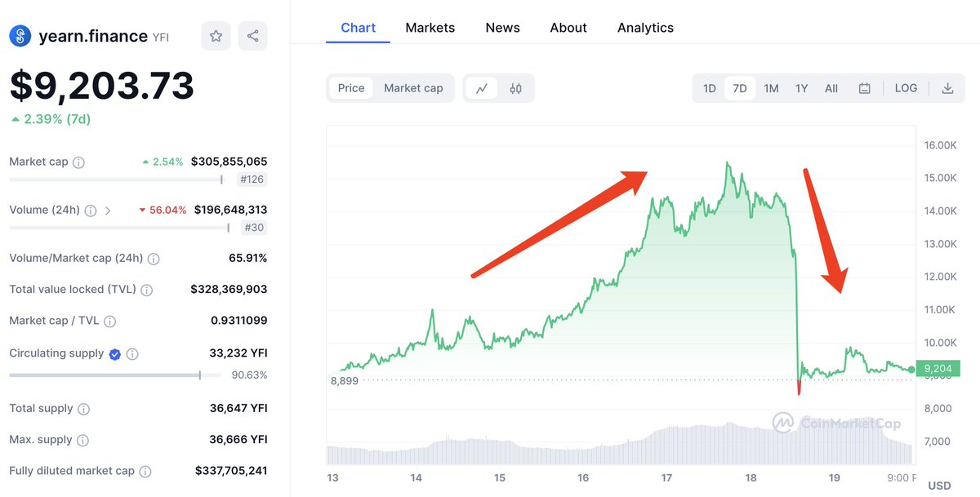Click the verified badge by Circulating supply
This screenshot has height=497, width=980.
[115, 354]
